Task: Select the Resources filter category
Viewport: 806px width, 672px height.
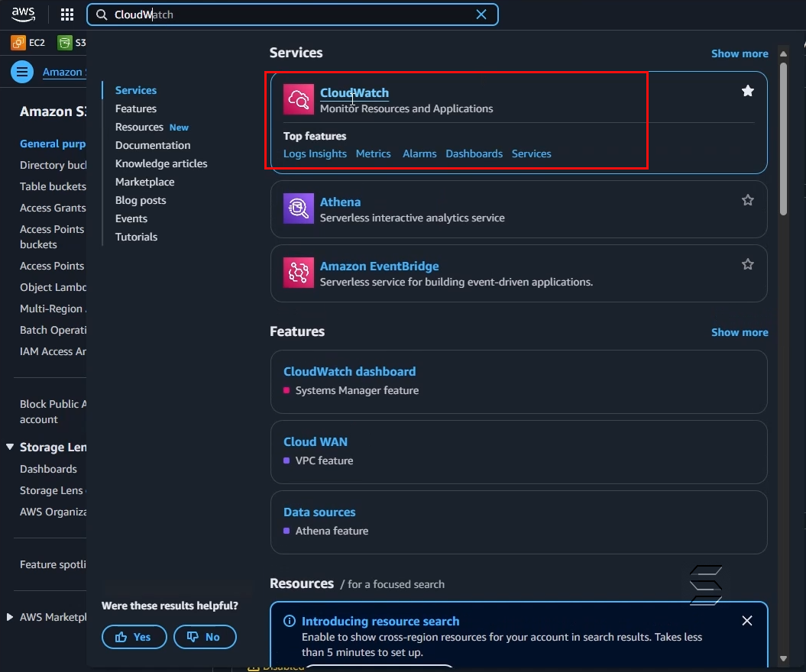Action: click(x=139, y=127)
